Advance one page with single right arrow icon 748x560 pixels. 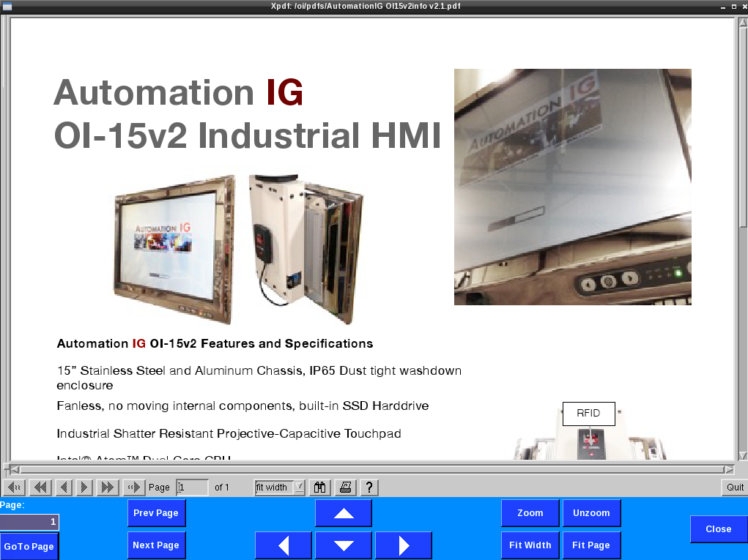click(84, 487)
